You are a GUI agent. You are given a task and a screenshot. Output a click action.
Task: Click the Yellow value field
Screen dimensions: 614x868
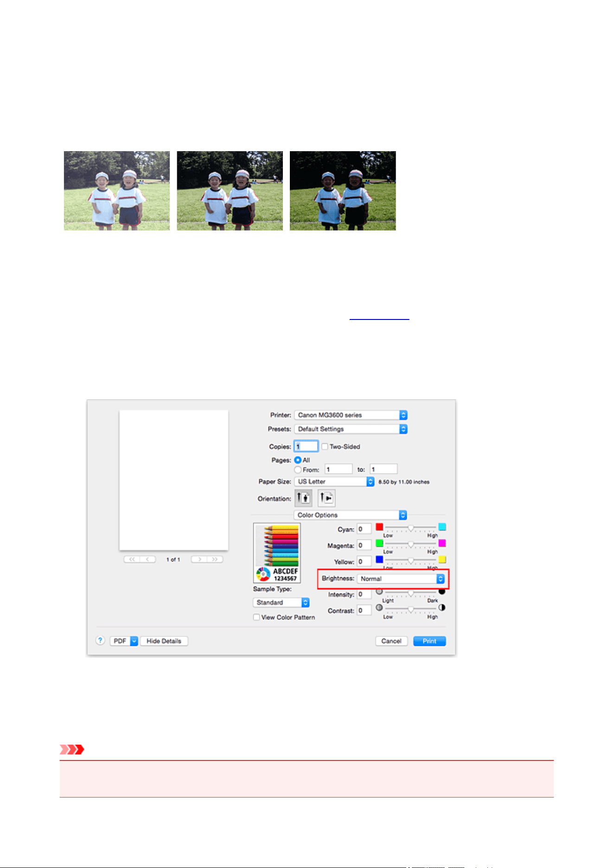364,562
